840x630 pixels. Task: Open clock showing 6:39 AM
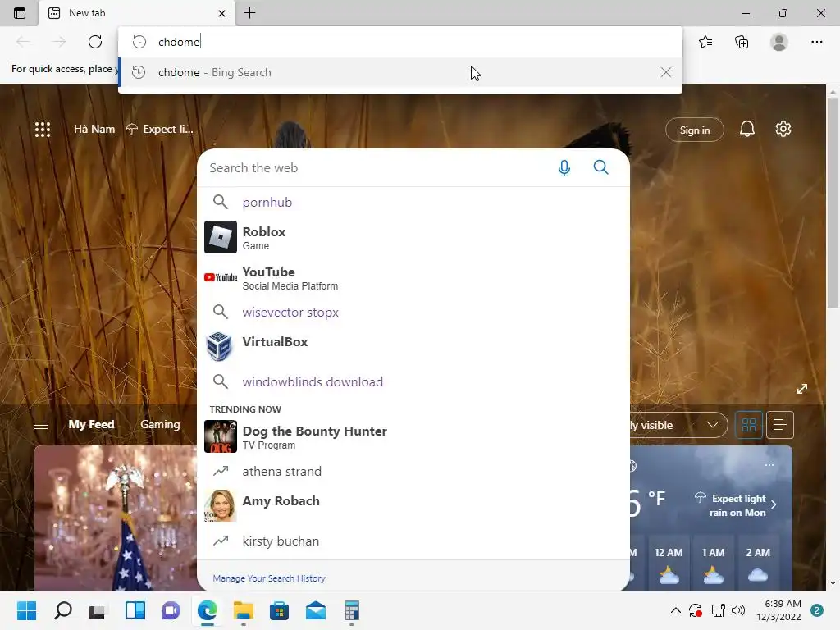point(778,610)
